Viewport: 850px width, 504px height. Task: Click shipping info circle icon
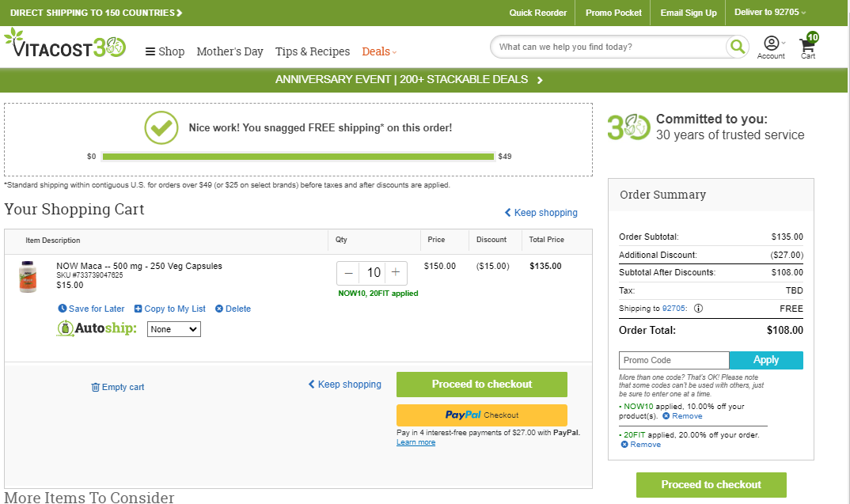coord(699,309)
